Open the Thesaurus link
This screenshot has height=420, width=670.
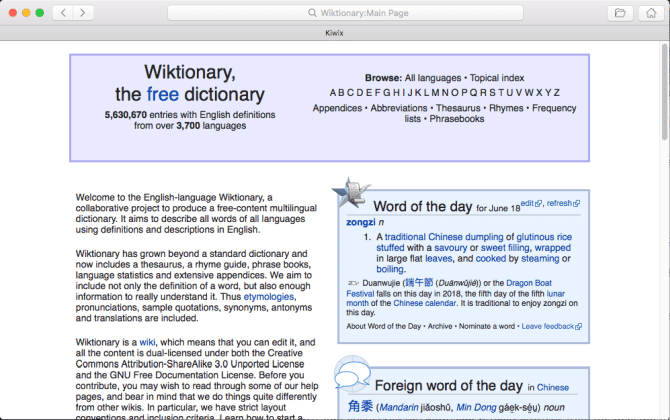click(x=458, y=108)
